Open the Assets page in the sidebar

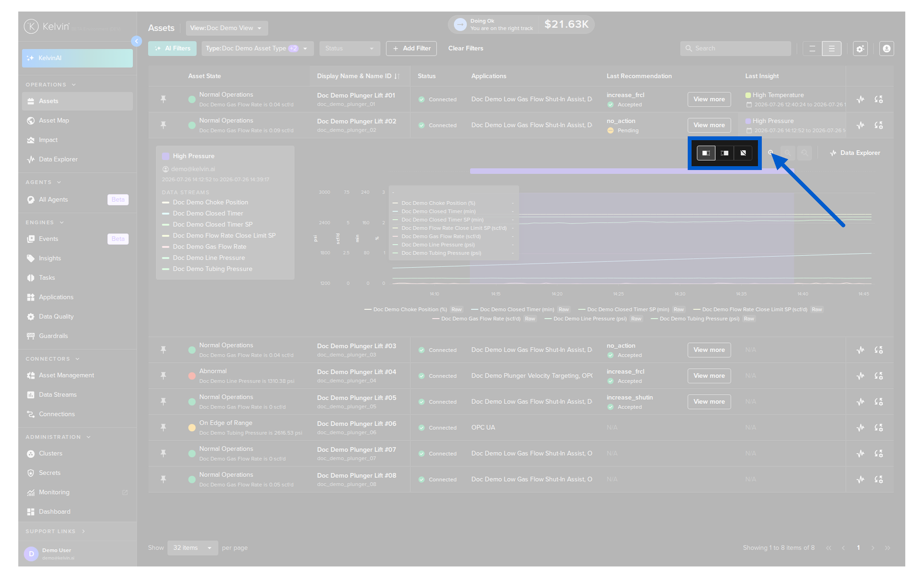click(x=77, y=101)
